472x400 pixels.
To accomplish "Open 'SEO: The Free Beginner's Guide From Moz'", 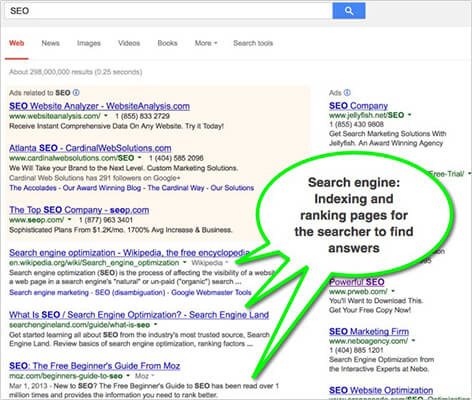I will [x=95, y=366].
